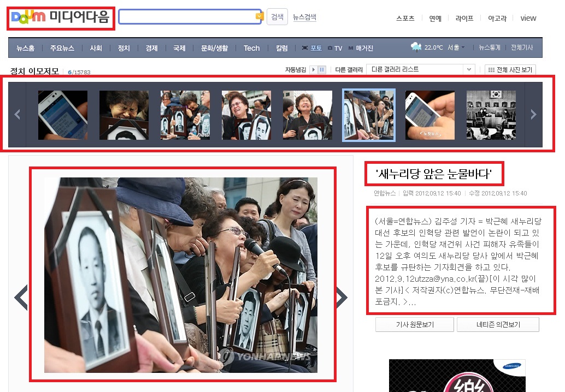Select 뉴스홈 in navigation bar
Viewport: 565px width, 392px height.
coord(26,48)
